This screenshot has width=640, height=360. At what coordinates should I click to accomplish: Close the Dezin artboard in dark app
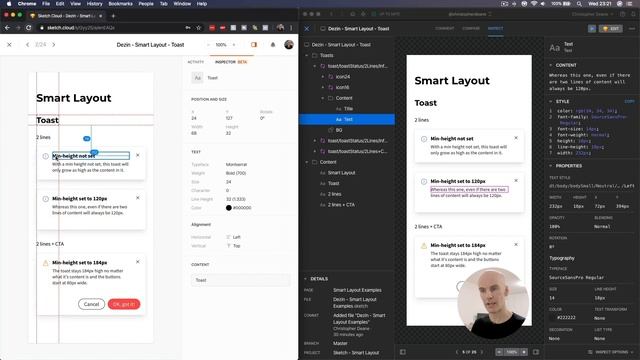(x=307, y=29)
